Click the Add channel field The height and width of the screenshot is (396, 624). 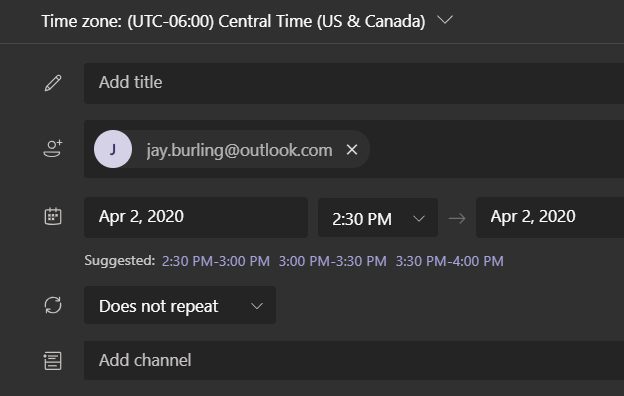pyautogui.click(x=354, y=361)
